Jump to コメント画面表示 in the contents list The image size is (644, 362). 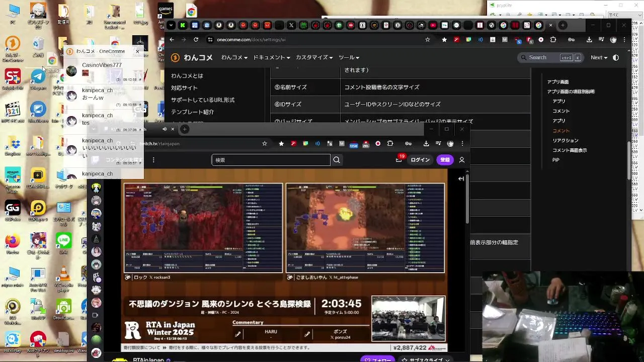pyautogui.click(x=570, y=150)
